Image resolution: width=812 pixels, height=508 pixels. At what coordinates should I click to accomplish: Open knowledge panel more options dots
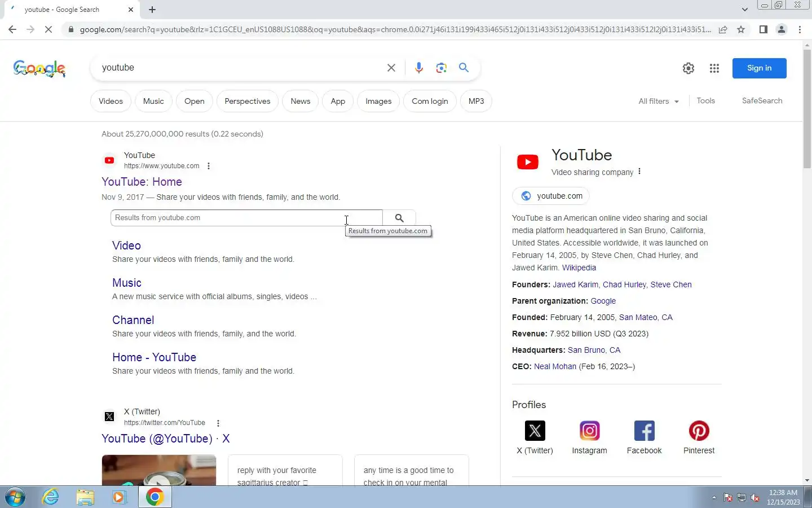point(639,172)
